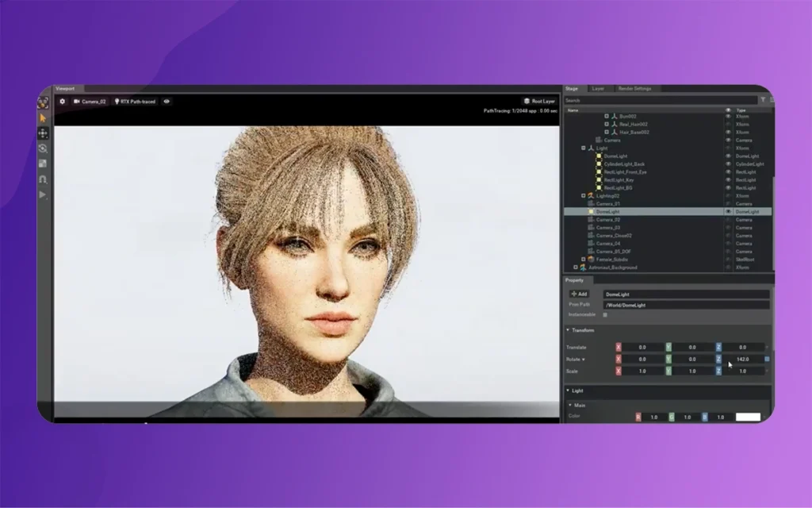Click the Rotate Z field showing 142.0

[742, 360]
